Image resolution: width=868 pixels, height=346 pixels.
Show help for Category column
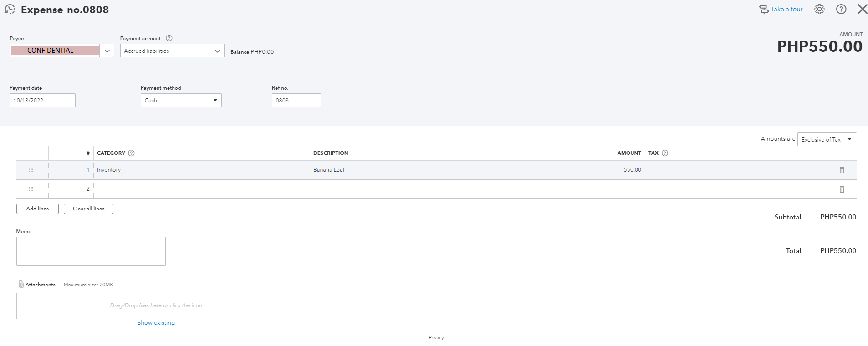(x=132, y=153)
